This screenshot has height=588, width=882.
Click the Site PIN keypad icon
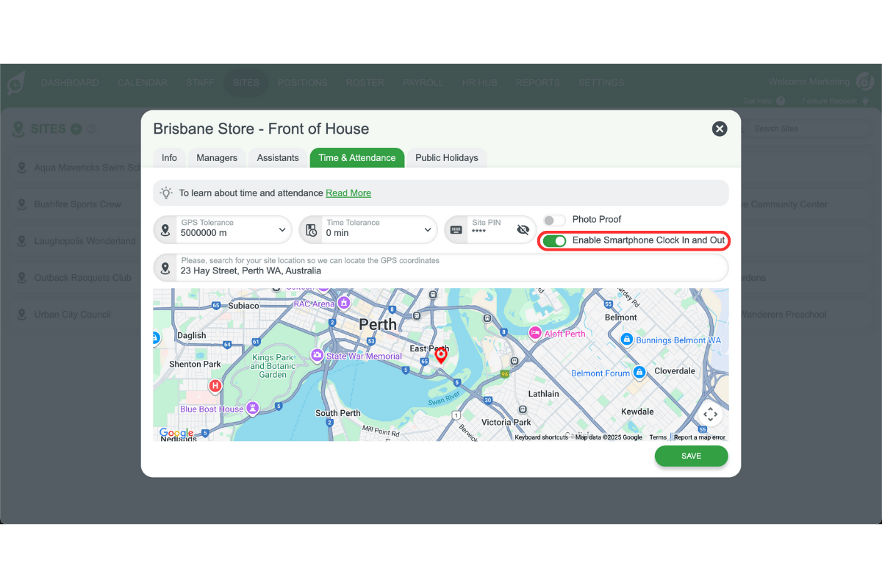(456, 229)
